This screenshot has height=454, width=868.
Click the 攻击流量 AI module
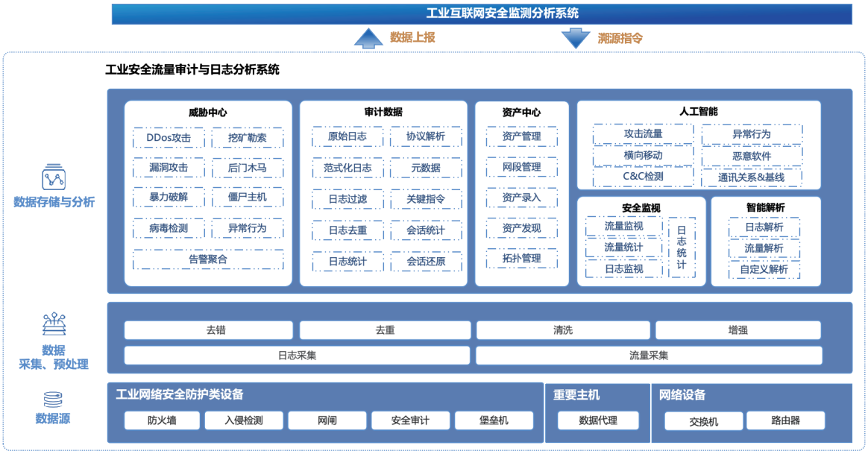643,134
